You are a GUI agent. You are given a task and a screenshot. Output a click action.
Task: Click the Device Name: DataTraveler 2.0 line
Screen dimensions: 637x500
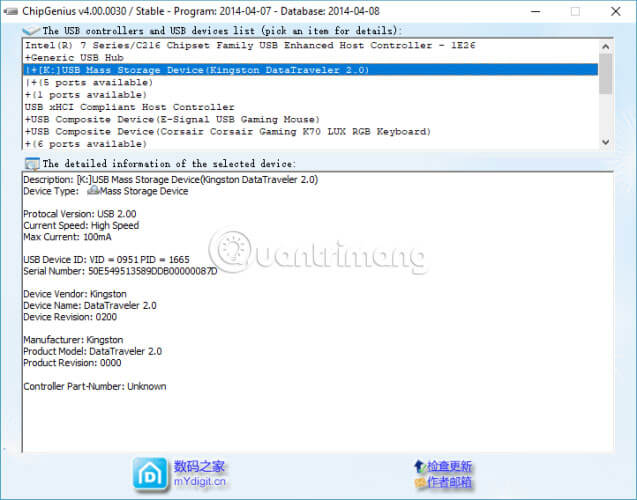90,305
